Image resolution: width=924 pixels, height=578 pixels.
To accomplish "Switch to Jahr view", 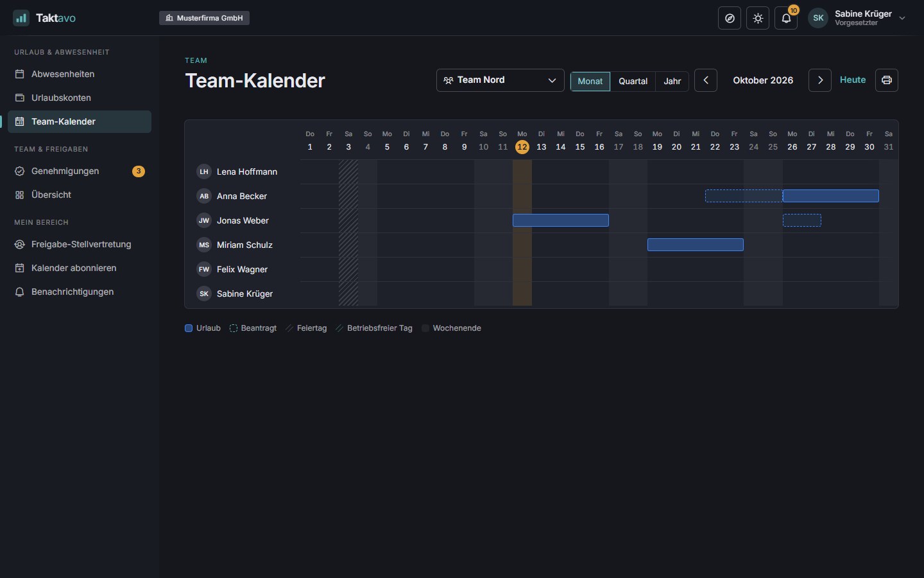I will (x=672, y=81).
